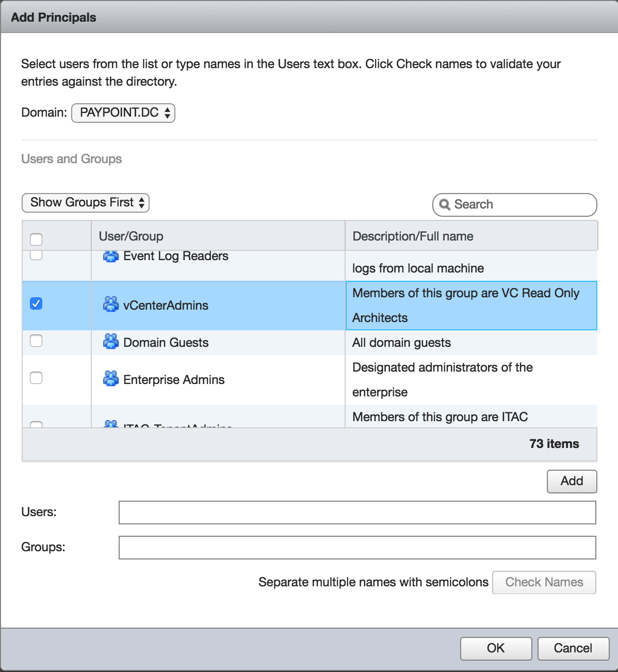Confirm with the OK button
Viewport: 618px width, 672px height.
[x=496, y=648]
